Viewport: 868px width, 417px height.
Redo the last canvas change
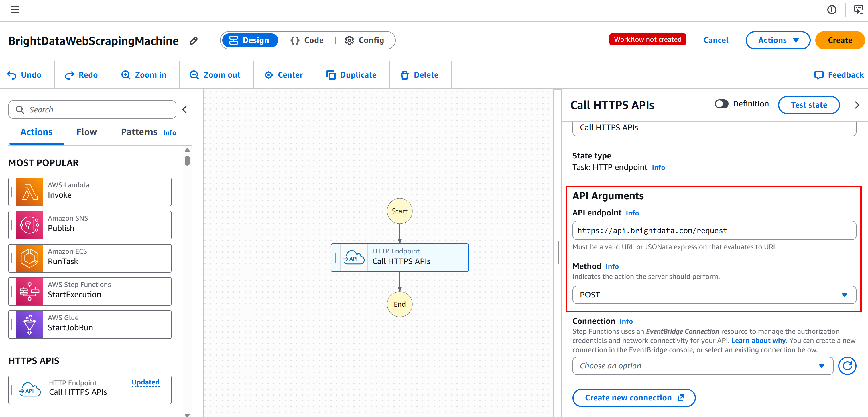click(x=82, y=75)
